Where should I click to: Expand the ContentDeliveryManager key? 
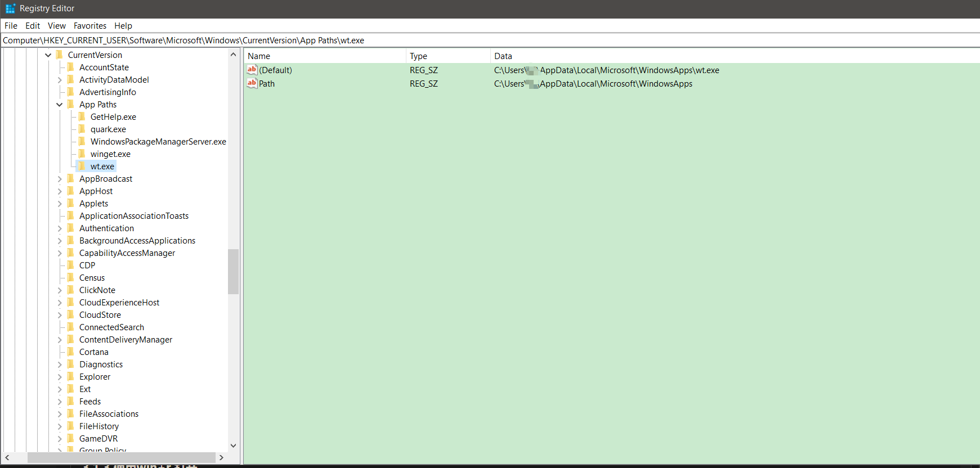click(x=60, y=340)
